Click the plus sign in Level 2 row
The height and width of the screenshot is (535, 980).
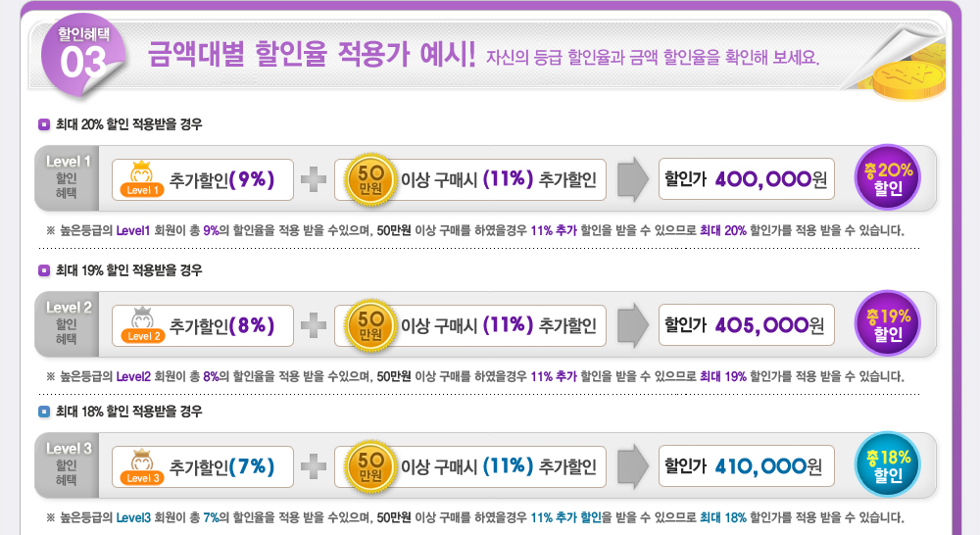tap(314, 325)
